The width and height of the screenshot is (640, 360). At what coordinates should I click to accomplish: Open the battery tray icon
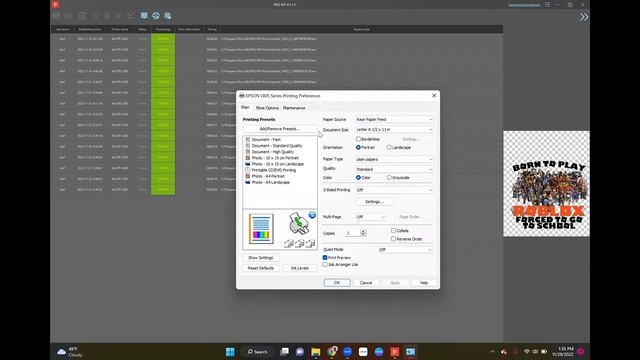[544, 351]
